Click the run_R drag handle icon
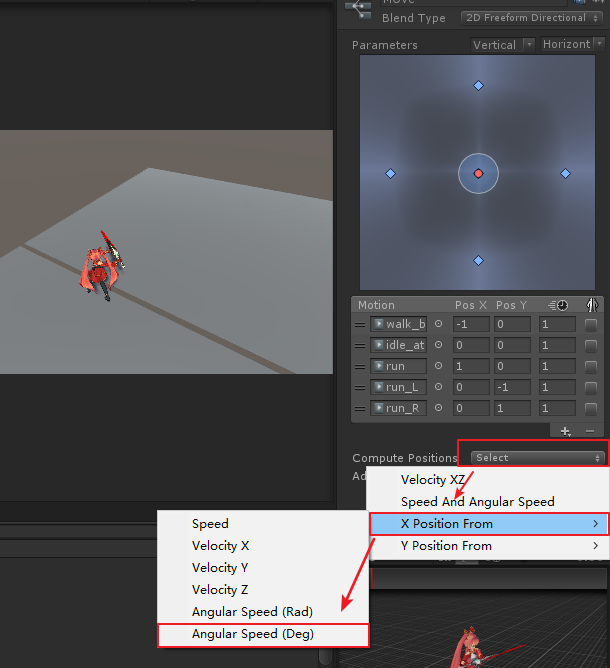The width and height of the screenshot is (610, 668). 360,408
